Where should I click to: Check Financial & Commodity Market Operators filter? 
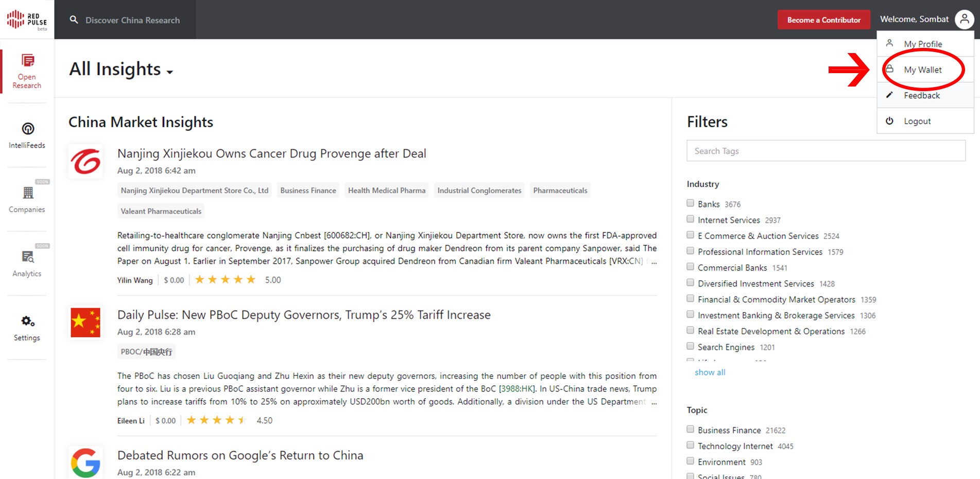[690, 298]
